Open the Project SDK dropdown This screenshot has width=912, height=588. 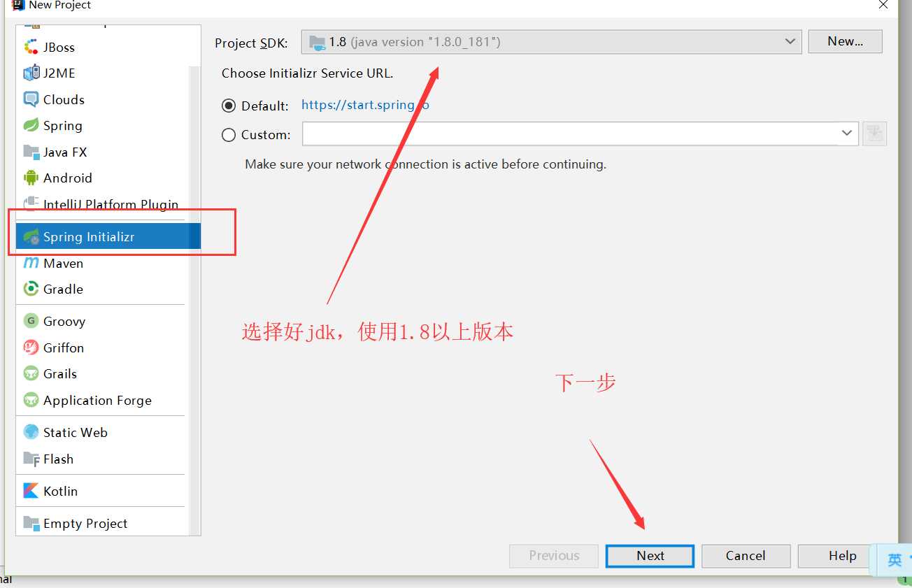(x=551, y=42)
